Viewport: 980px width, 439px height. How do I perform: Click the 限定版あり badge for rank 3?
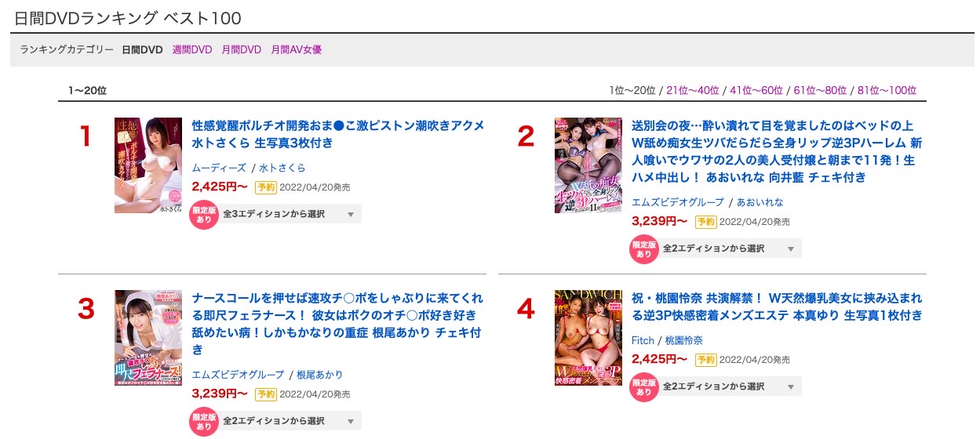pos(204,421)
